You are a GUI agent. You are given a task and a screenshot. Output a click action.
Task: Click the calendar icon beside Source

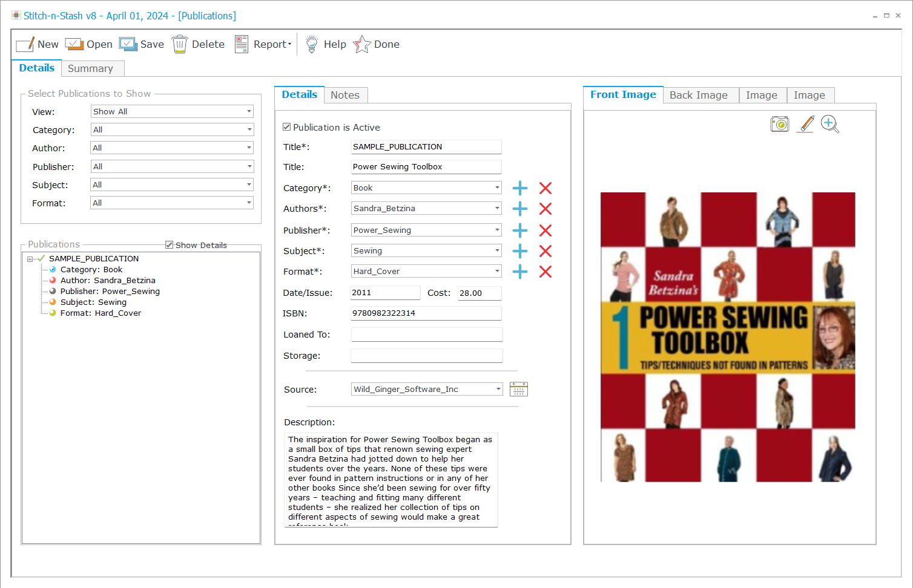[x=519, y=389]
